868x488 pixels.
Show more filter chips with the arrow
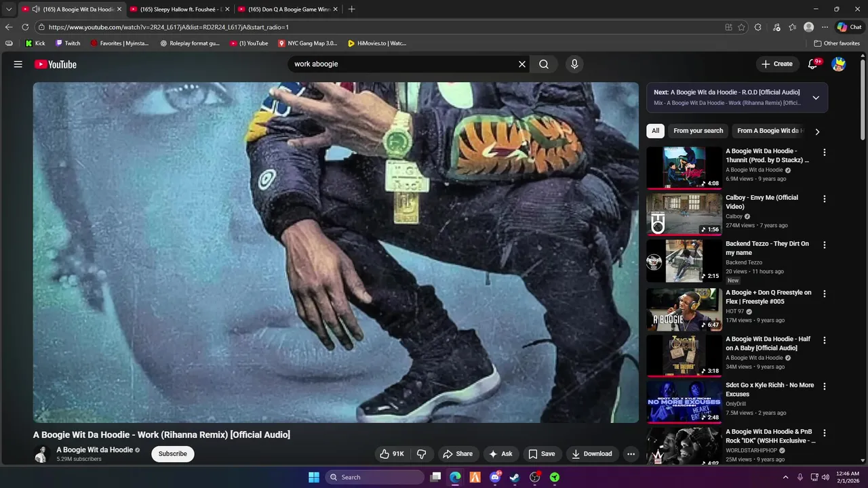[817, 131]
